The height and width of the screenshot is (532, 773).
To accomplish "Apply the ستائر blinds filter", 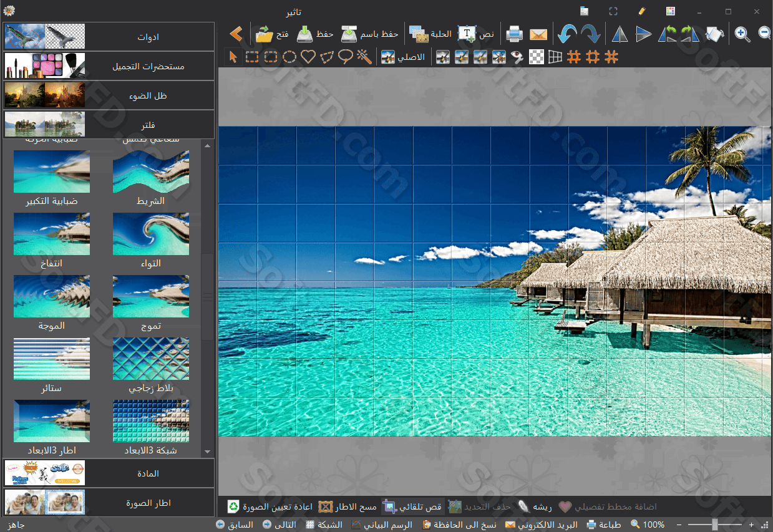I will coord(52,359).
